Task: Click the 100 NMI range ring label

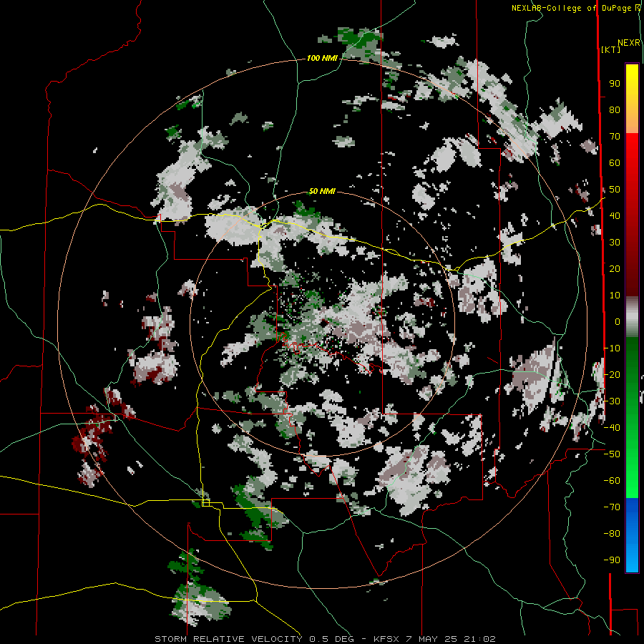Action: (322, 58)
